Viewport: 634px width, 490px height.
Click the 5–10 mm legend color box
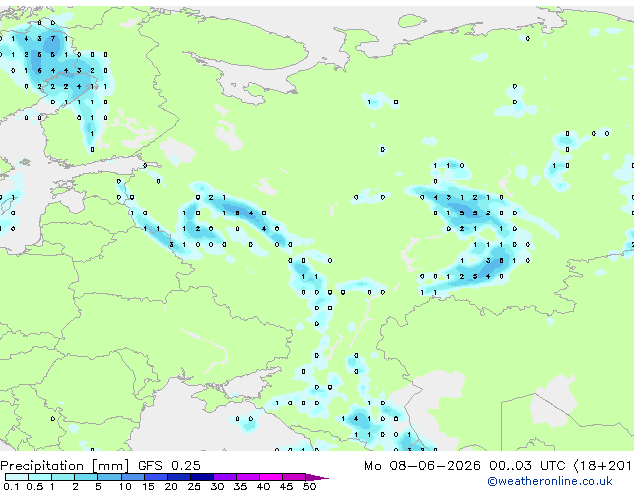[x=109, y=477]
